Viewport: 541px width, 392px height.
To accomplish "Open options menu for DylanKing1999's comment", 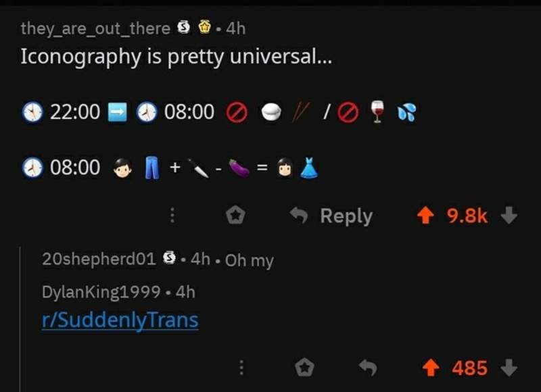I will coord(241,368).
